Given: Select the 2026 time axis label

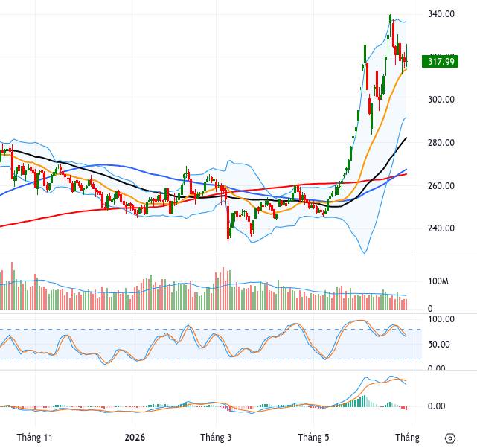Looking at the screenshot, I should [x=135, y=438].
